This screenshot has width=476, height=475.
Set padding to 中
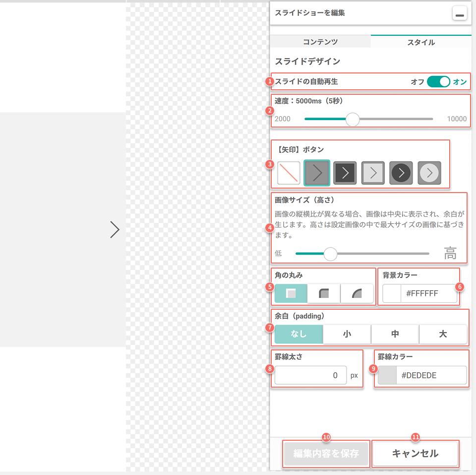395,334
